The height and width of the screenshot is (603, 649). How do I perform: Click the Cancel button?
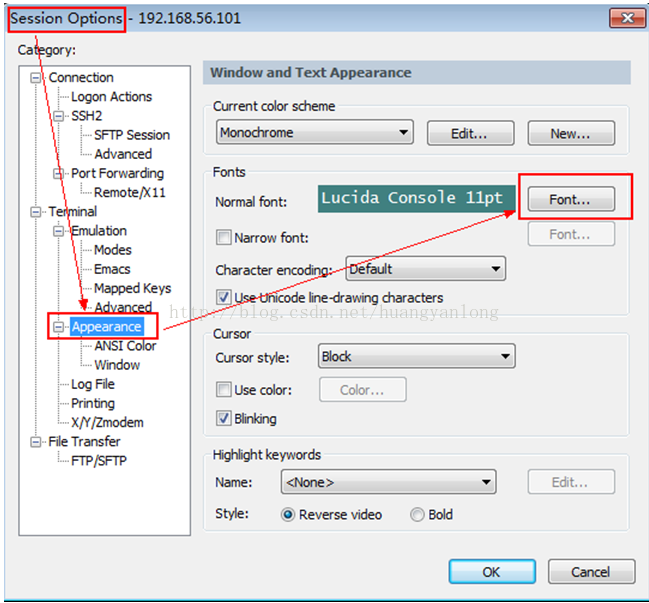pos(591,572)
